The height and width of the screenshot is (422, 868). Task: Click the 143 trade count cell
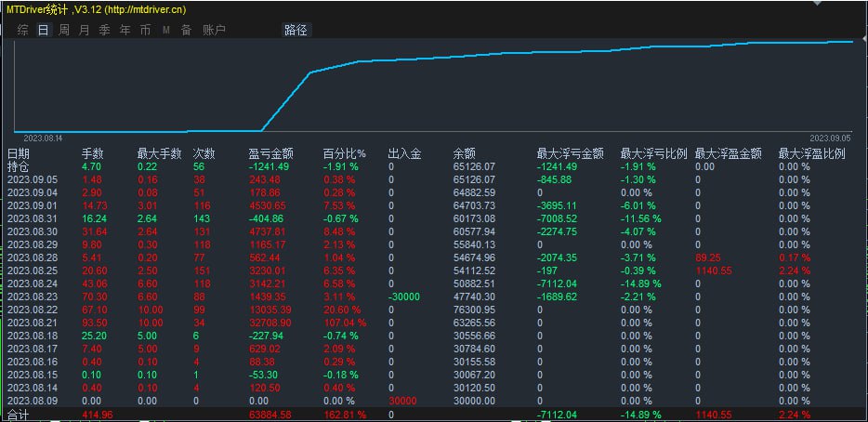click(201, 218)
